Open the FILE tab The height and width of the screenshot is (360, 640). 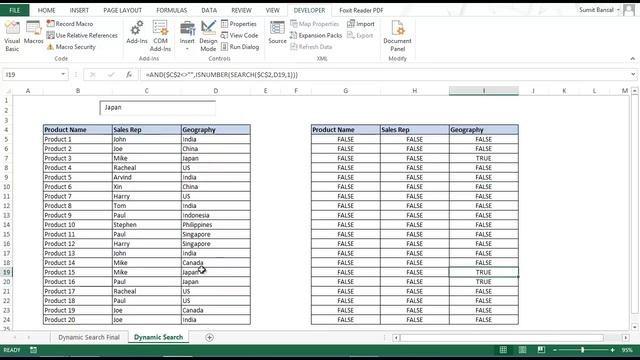pyautogui.click(x=15, y=10)
